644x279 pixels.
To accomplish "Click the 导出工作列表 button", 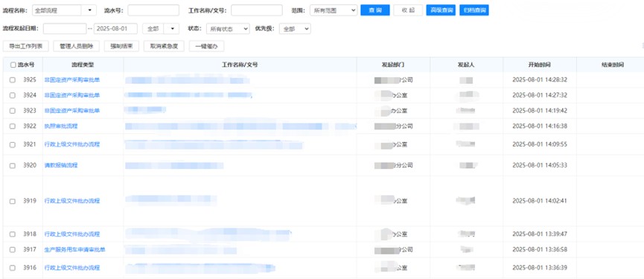I will click(x=26, y=46).
